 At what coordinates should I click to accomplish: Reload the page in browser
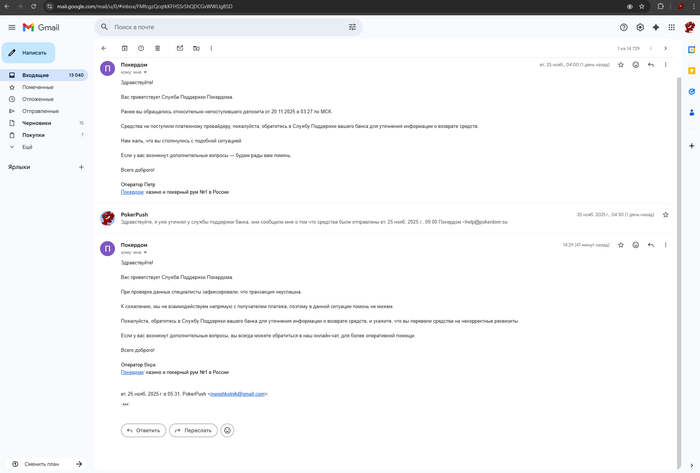(33, 6)
